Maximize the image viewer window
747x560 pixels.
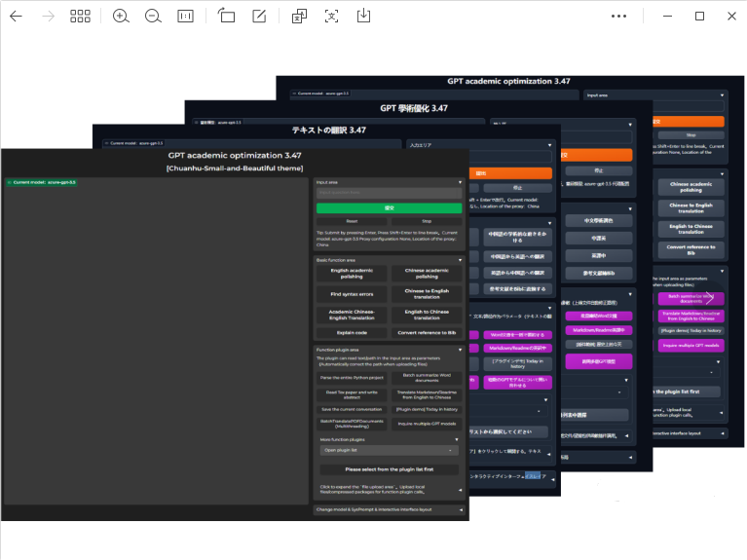pyautogui.click(x=699, y=17)
